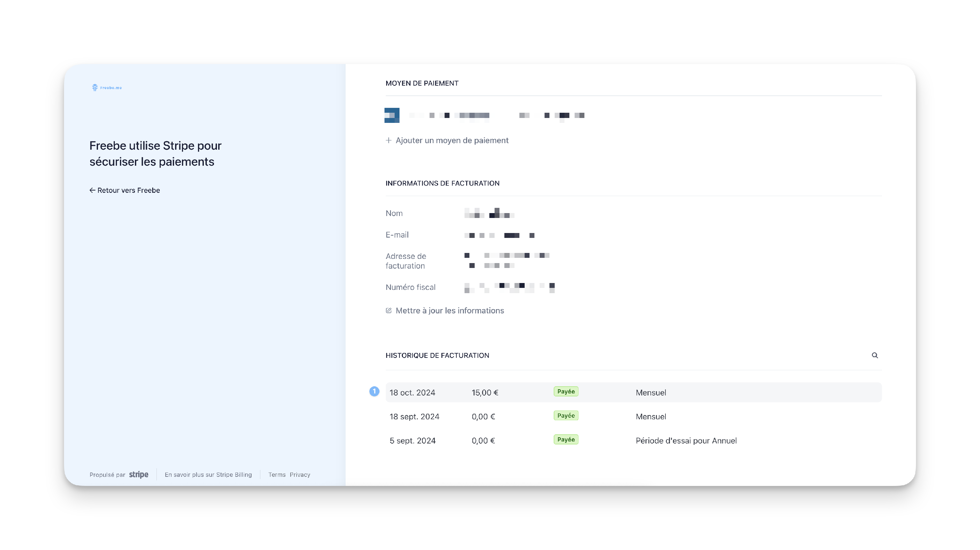The width and height of the screenshot is (980, 550).
Task: Click the Stripe logo in footer
Action: pyautogui.click(x=139, y=475)
